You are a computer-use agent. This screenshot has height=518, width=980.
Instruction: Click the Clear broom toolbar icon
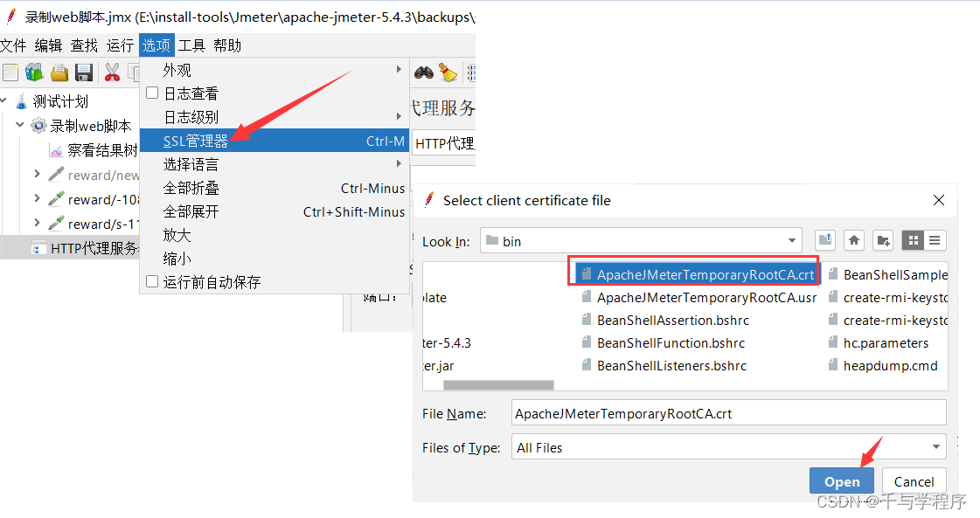(x=448, y=73)
